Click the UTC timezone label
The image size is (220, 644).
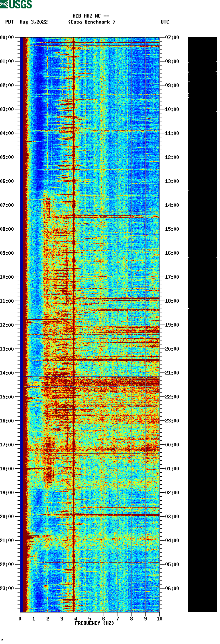(x=165, y=22)
